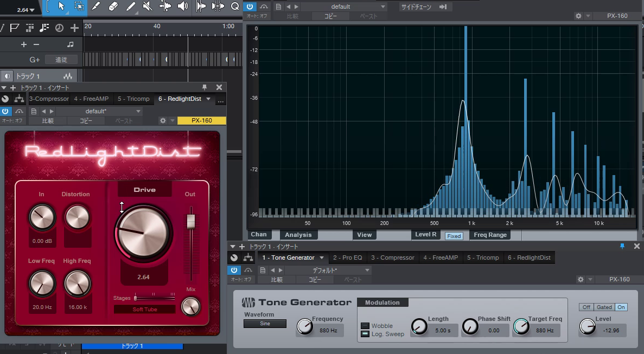Open the デフォルト* preset dropdown in Tone Generator
This screenshot has width=644, height=354.
[328, 270]
